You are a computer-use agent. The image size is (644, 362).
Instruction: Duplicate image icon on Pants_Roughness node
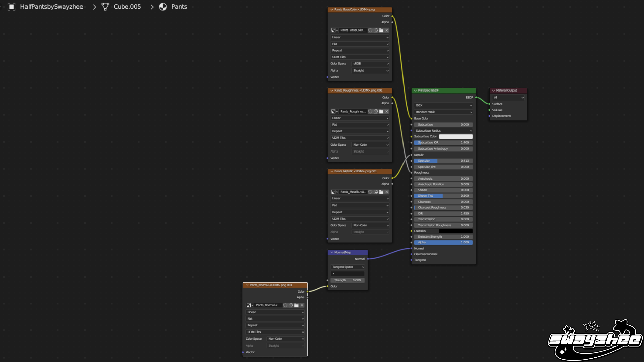pyautogui.click(x=376, y=111)
